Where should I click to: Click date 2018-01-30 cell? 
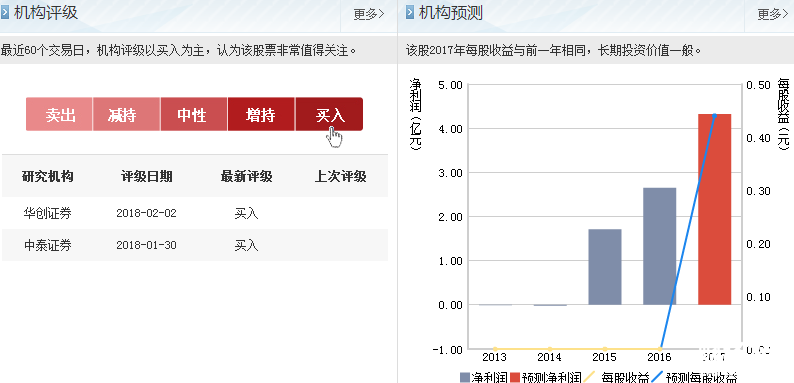click(x=146, y=246)
